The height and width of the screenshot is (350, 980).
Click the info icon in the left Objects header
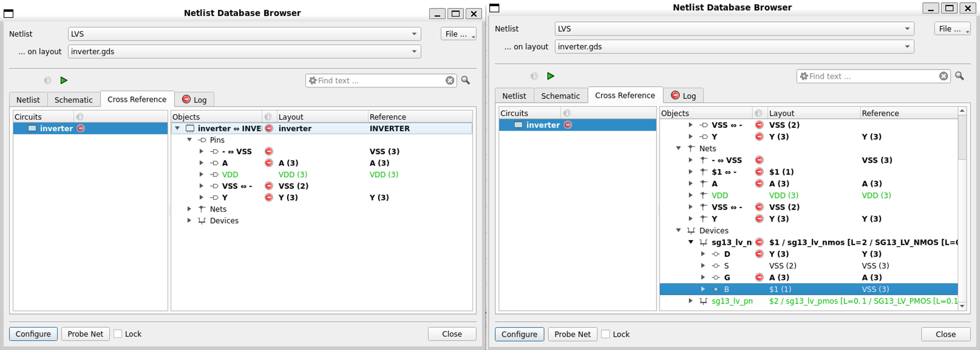tap(268, 117)
